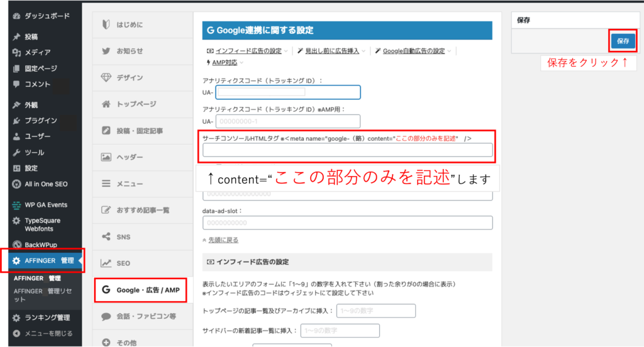Image resolution: width=644 pixels, height=347 pixels.
Task: Click the Plugins icon in sidebar
Action: pos(16,120)
